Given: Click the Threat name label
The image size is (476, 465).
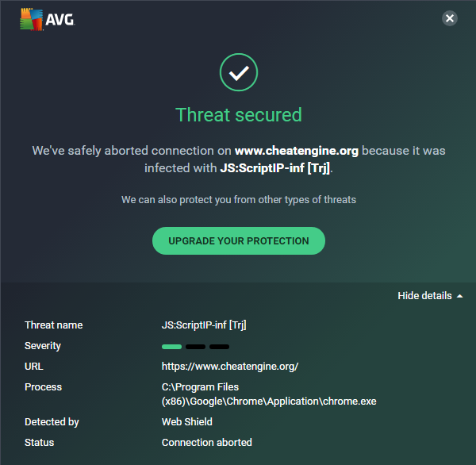Looking at the screenshot, I should pos(54,325).
